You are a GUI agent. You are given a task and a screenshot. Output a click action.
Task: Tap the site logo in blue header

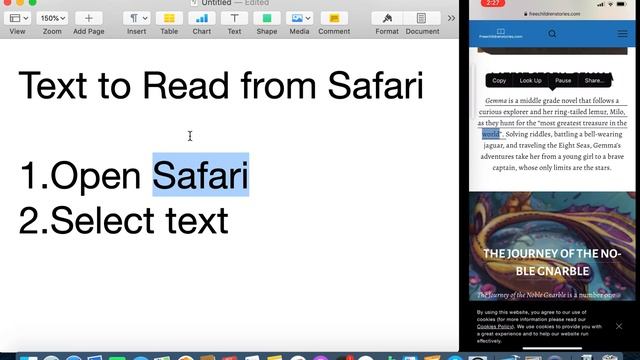(x=500, y=33)
